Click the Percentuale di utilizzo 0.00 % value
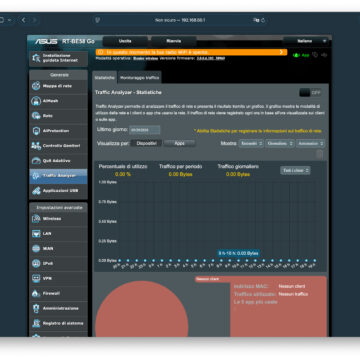Image resolution: width=360 pixels, height=360 pixels. coord(123,174)
